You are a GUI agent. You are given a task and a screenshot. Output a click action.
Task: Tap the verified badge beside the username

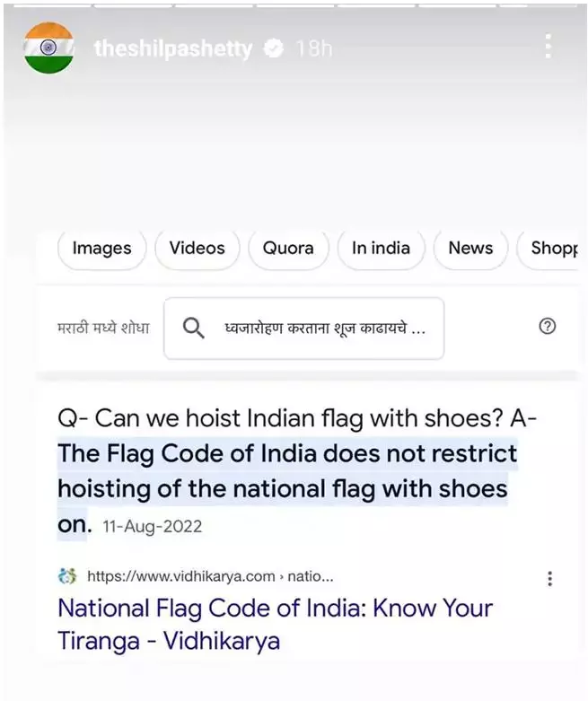click(x=273, y=49)
